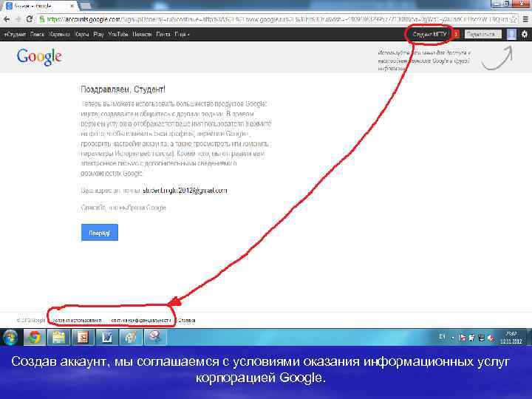Open Картинки in the Google bar
This screenshot has height=399, width=532.
(60, 34)
